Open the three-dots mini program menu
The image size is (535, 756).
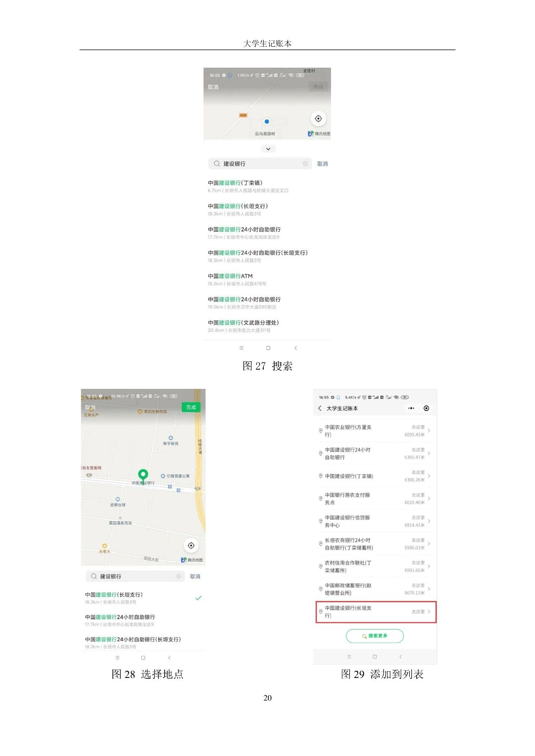(411, 408)
